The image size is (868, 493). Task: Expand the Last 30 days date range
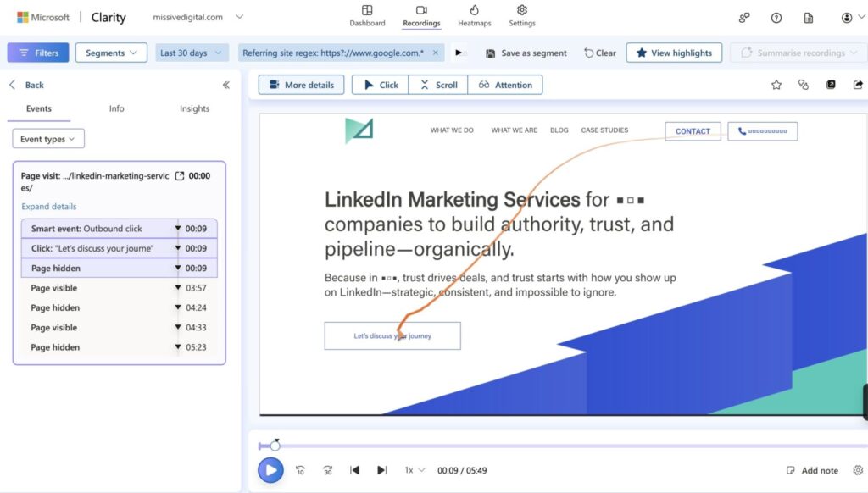coord(192,53)
